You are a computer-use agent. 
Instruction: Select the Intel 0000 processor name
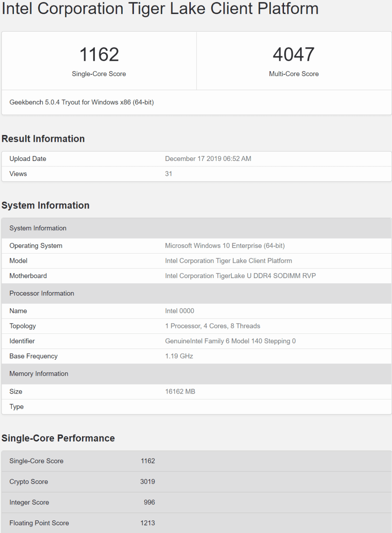pos(179,311)
